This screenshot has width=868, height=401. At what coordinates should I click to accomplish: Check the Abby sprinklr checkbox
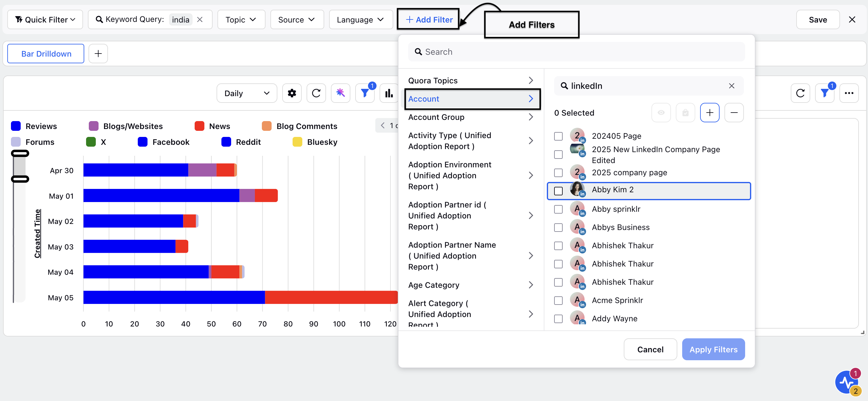pyautogui.click(x=558, y=209)
